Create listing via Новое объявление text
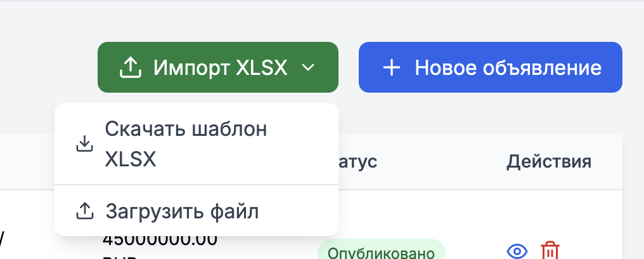The image size is (644, 259). pos(508,67)
